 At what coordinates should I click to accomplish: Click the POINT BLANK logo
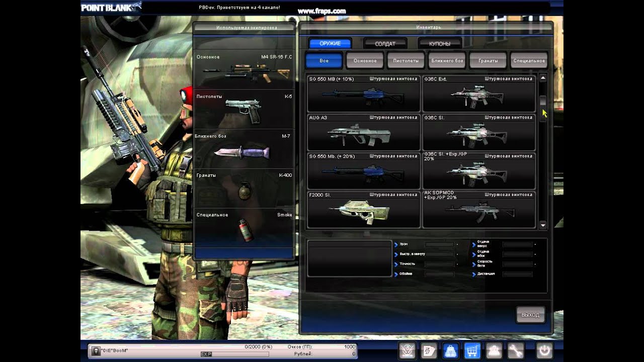click(x=111, y=7)
